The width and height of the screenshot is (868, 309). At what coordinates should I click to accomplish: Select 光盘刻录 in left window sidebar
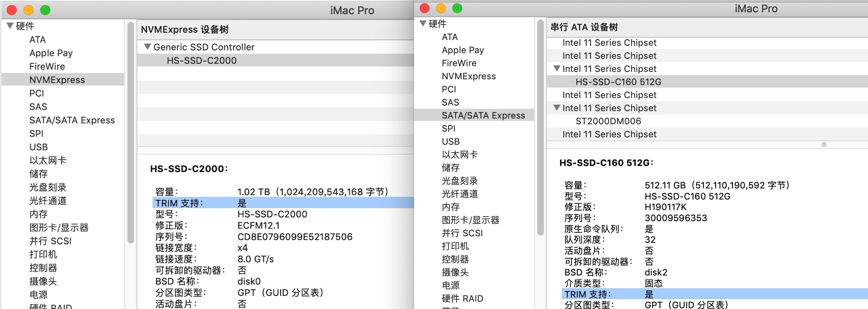click(48, 187)
